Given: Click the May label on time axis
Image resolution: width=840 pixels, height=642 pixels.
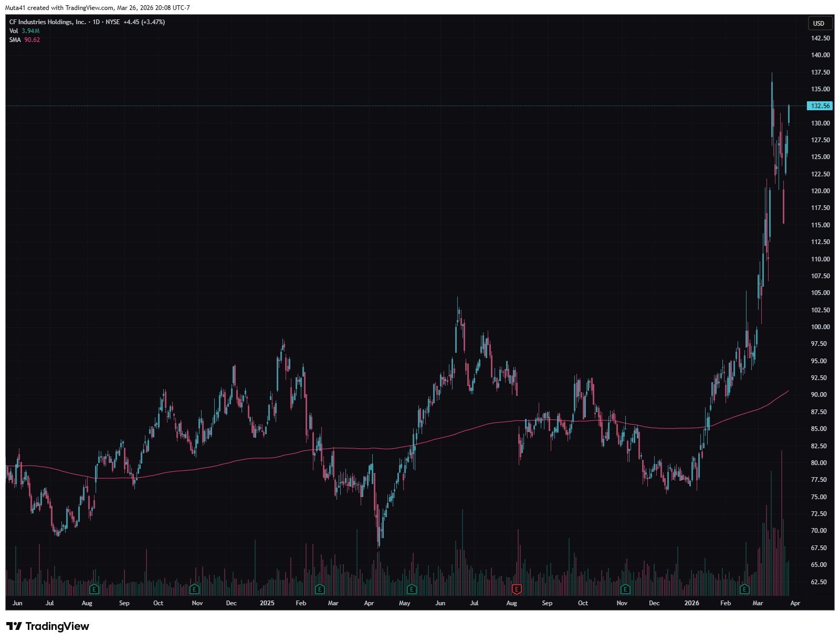Looking at the screenshot, I should (404, 603).
